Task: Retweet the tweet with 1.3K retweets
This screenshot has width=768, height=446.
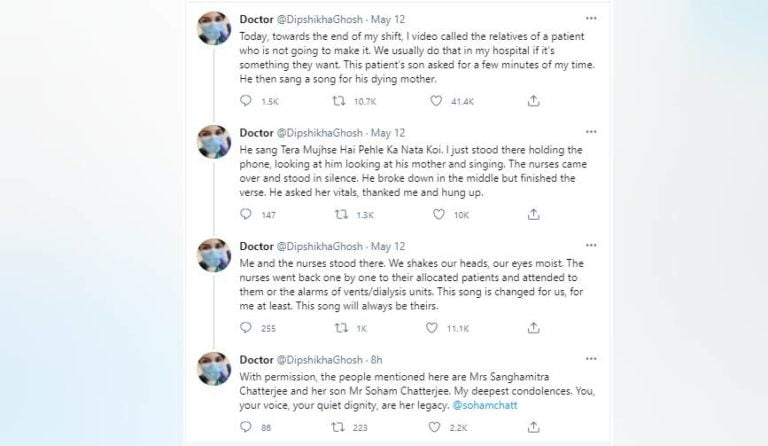Action: click(x=338, y=214)
